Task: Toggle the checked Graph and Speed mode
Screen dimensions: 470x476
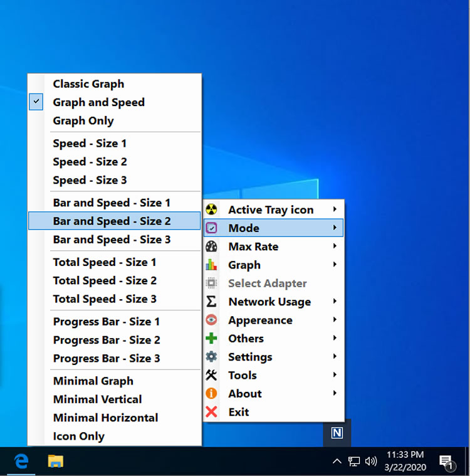Action: 98,102
